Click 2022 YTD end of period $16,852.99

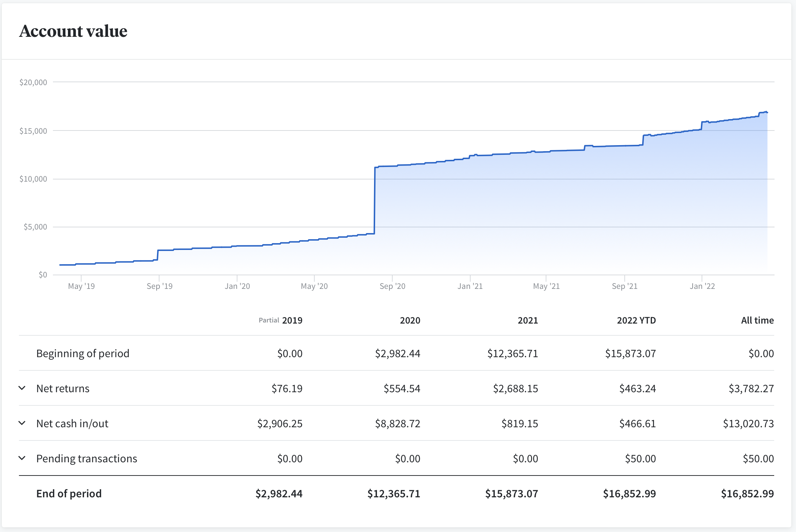point(629,493)
